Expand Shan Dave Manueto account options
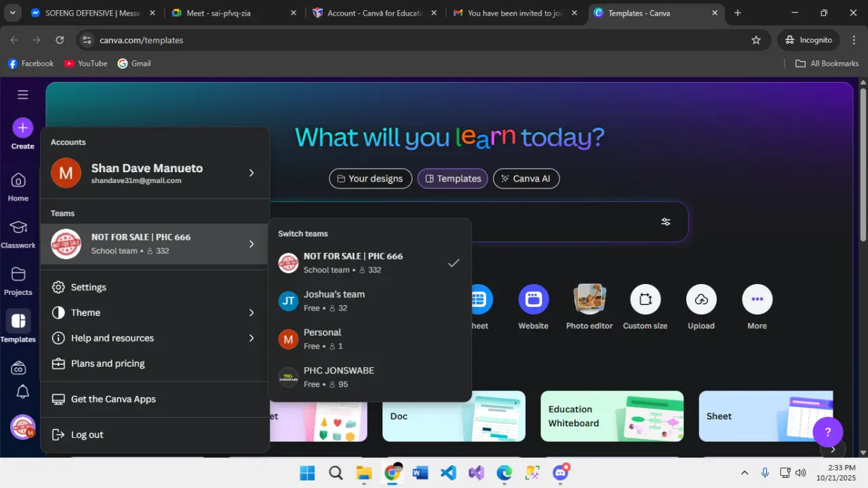 (x=155, y=173)
